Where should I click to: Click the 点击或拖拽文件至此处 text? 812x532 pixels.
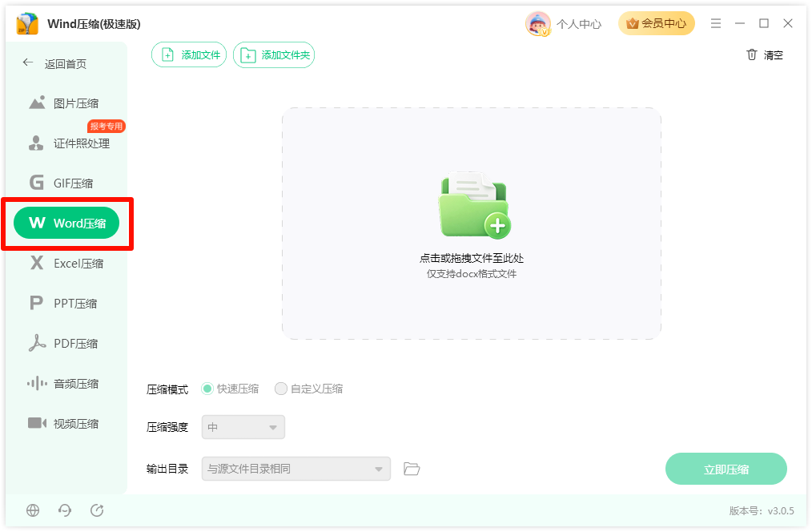tap(472, 258)
